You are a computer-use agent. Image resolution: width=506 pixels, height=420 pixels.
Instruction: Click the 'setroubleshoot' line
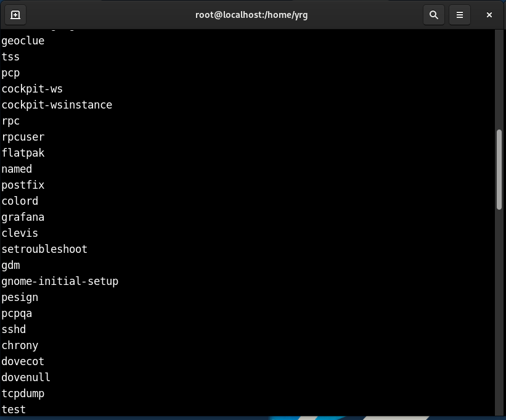pos(44,249)
